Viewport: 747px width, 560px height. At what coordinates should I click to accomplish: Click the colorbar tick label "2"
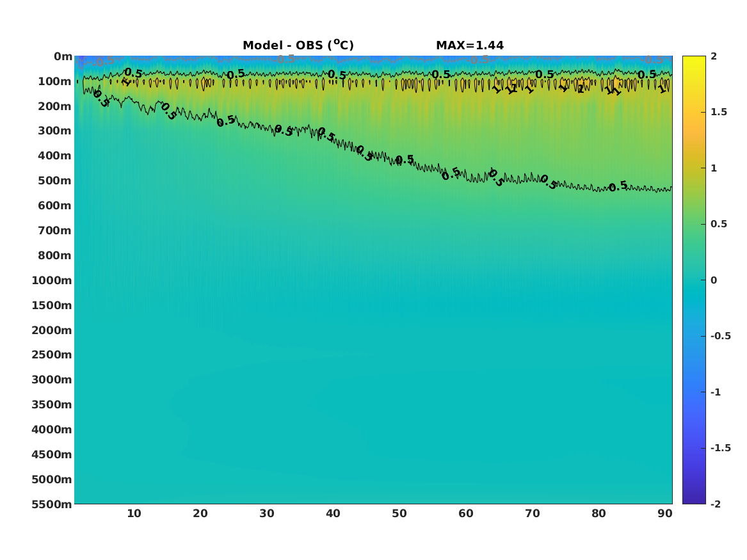click(714, 56)
